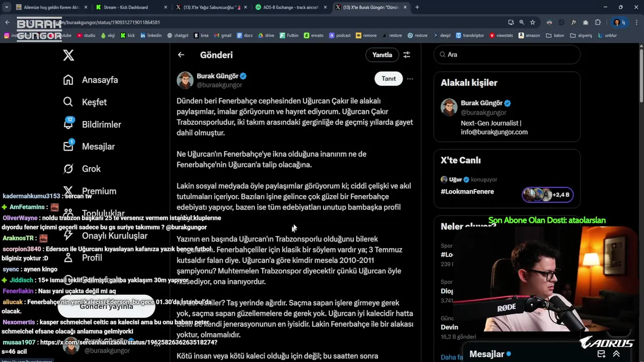Open the krea bookmark

pyautogui.click(x=201, y=36)
